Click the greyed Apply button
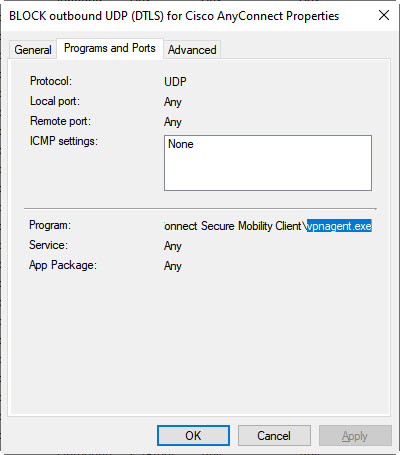The height and width of the screenshot is (455, 400). click(355, 436)
